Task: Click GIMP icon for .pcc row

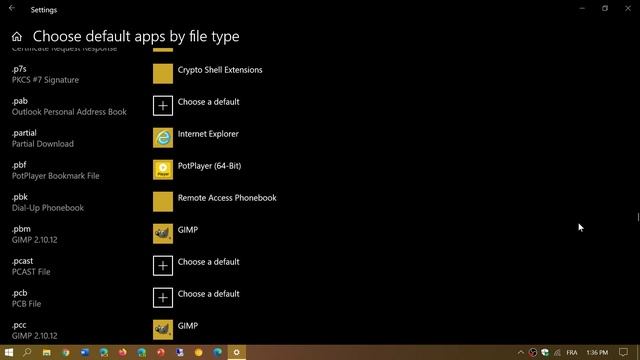Action: coord(163,329)
